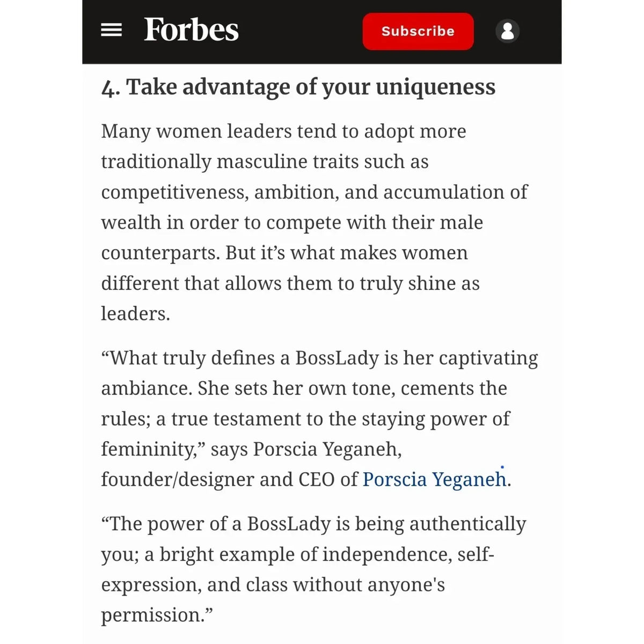Click the quote starting 'The power of a BossLady'
Image resolution: width=644 pixels, height=644 pixels.
(x=314, y=569)
